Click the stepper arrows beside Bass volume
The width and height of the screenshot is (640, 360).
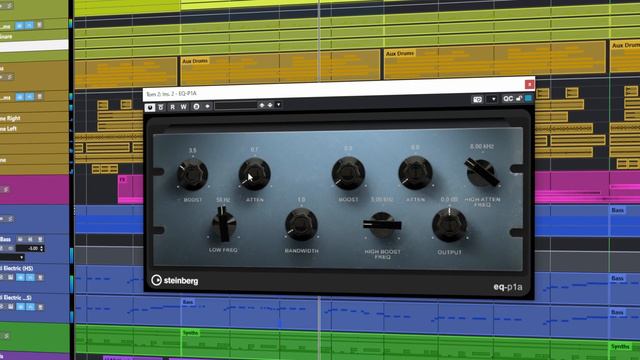pos(42,248)
